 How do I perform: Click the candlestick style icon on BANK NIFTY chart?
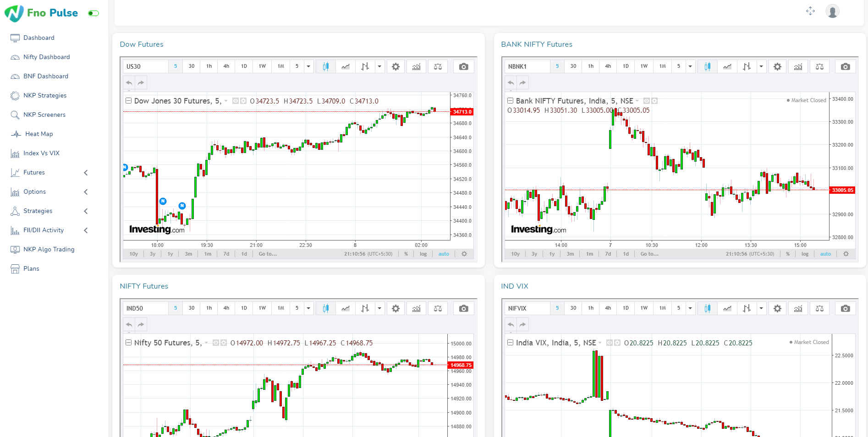point(707,66)
